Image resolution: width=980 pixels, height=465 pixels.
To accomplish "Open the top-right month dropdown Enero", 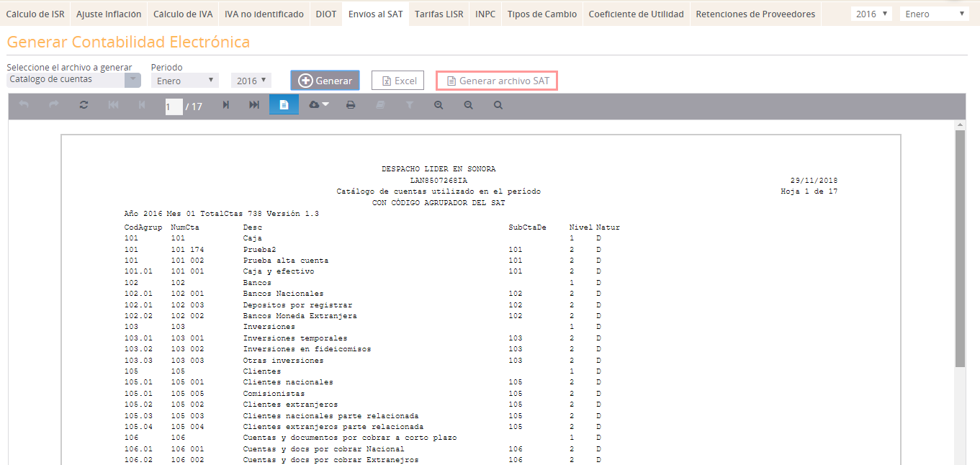I will click(x=934, y=14).
